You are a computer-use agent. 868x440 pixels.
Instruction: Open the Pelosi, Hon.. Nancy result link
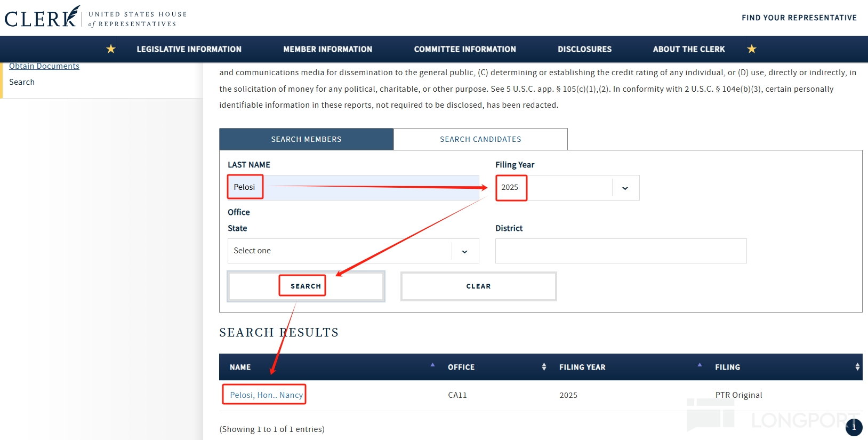point(266,395)
